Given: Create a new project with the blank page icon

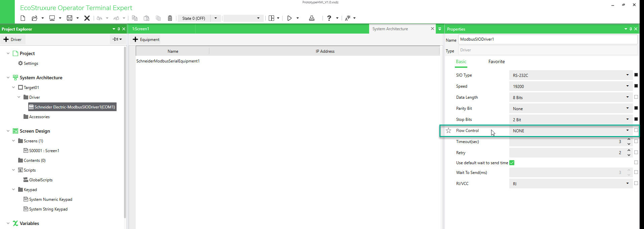Looking at the screenshot, I should click(x=23, y=18).
